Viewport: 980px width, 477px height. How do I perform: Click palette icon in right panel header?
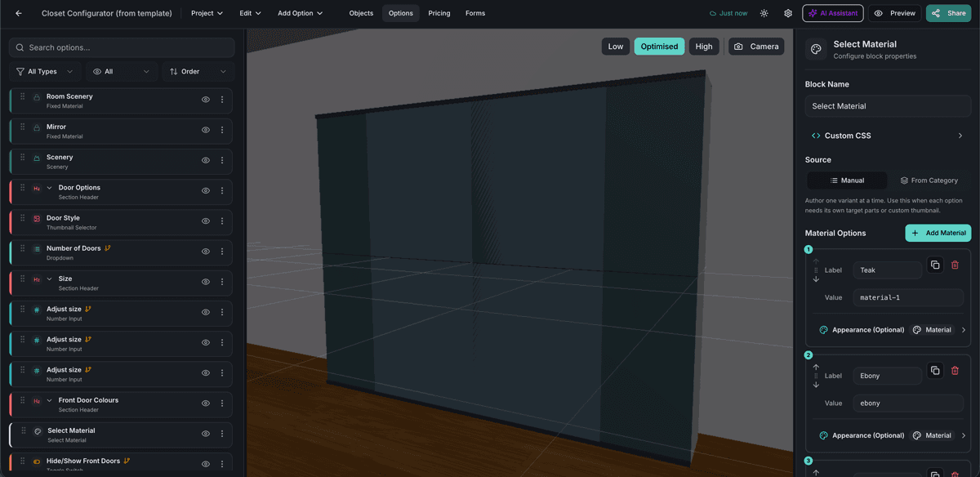pyautogui.click(x=816, y=49)
